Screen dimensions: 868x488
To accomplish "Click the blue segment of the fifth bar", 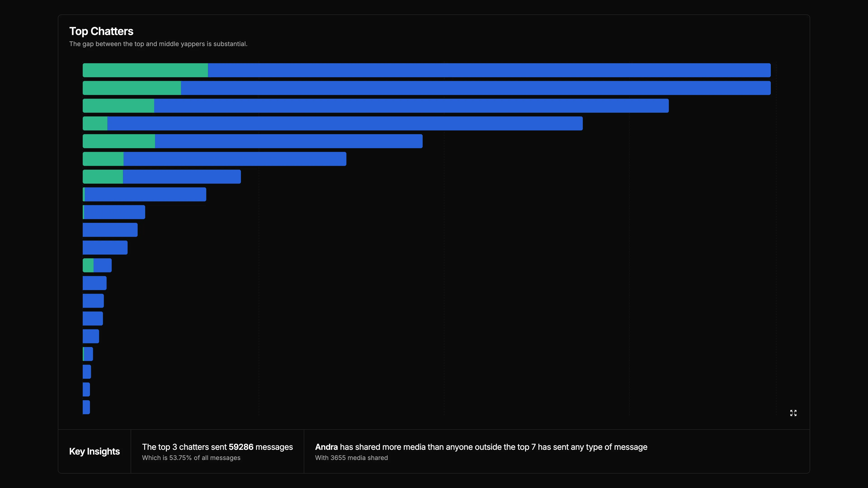I will [288, 141].
